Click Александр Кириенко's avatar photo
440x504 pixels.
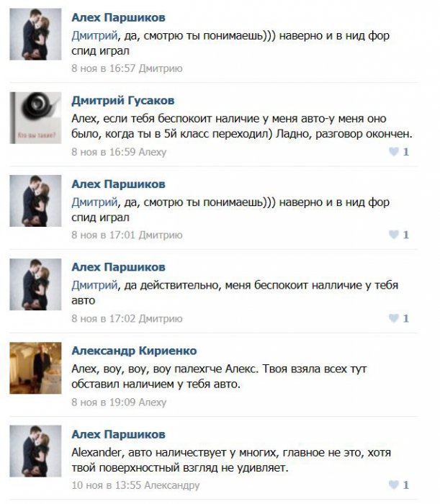click(35, 368)
